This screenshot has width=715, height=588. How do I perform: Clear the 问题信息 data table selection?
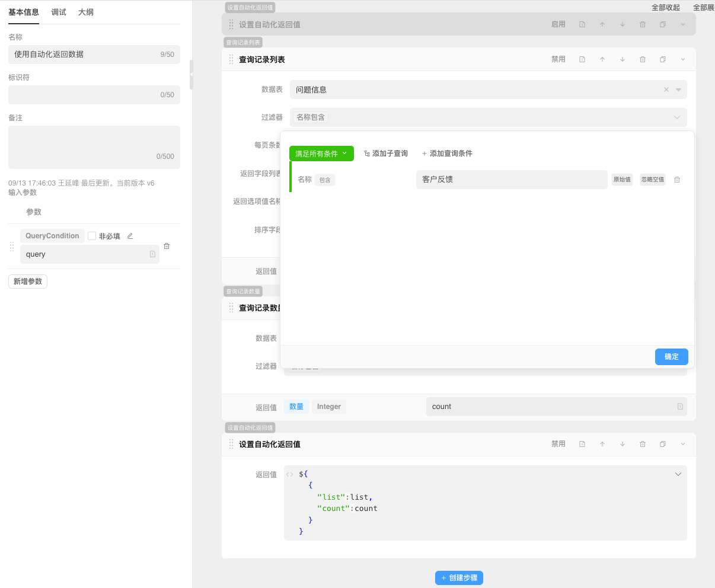666,90
